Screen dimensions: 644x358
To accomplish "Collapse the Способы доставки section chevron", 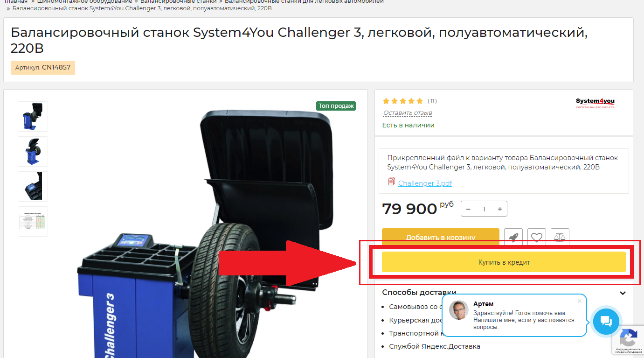I will click(x=623, y=293).
